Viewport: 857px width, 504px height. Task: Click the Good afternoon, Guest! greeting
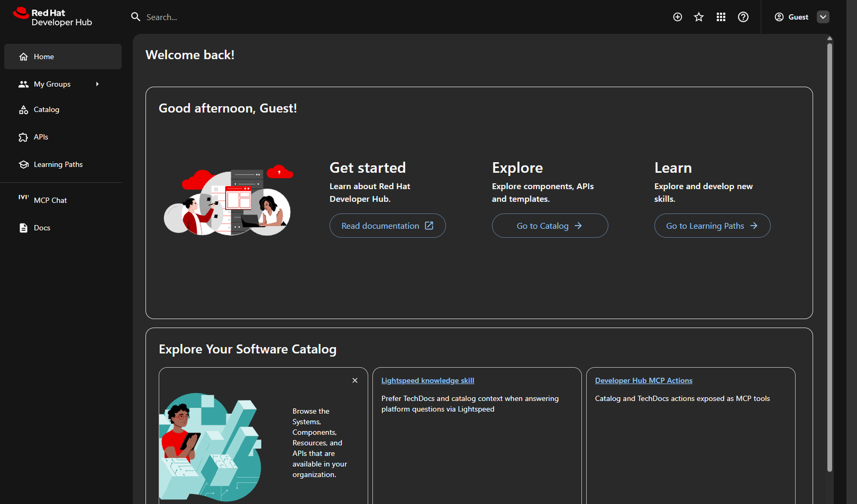pos(227,108)
